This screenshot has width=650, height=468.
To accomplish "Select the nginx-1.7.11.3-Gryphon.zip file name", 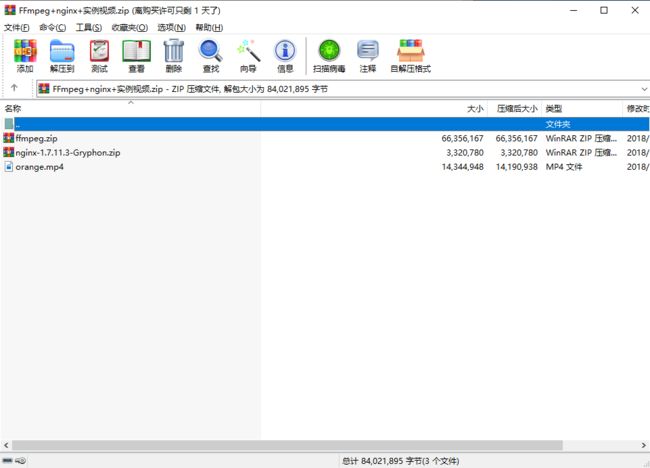I will click(x=68, y=153).
